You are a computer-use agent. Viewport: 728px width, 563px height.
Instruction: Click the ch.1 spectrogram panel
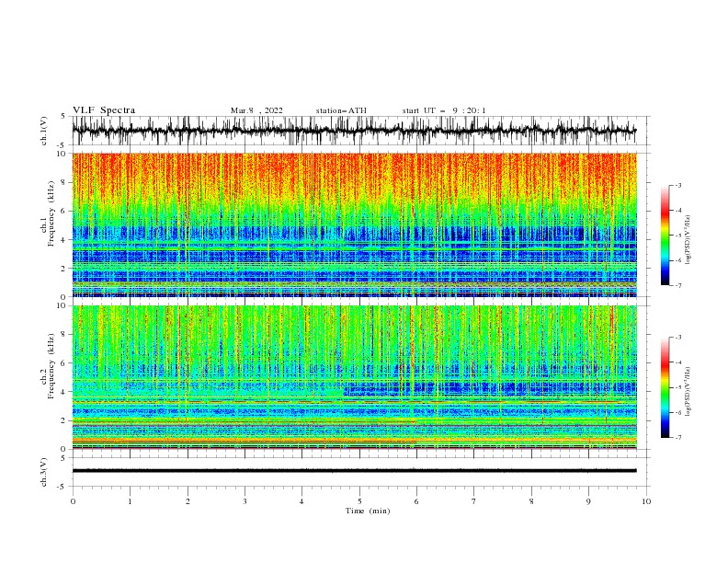[354, 224]
